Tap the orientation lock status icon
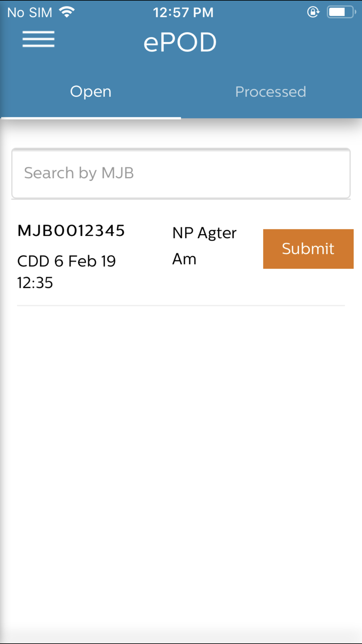 [x=313, y=12]
